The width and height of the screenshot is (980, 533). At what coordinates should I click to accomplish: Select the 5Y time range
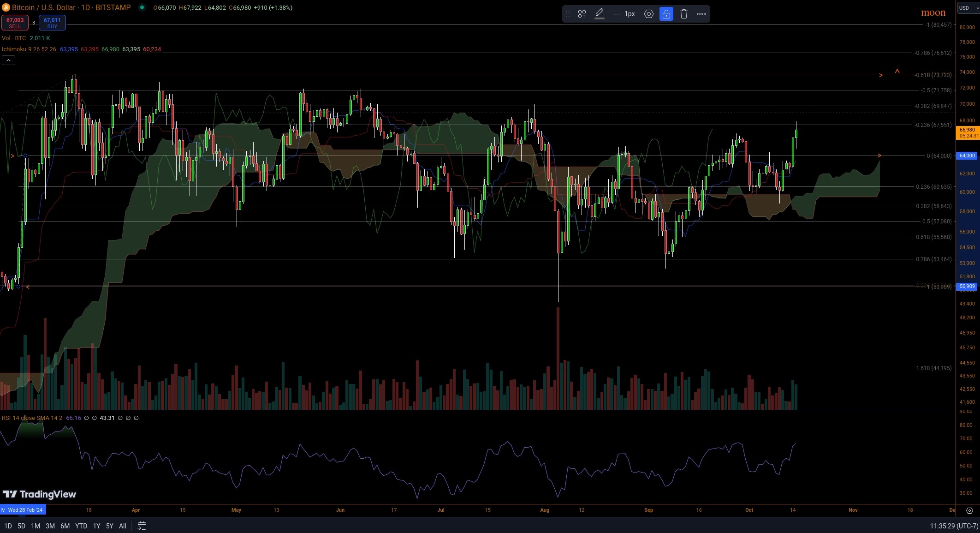pos(109,526)
